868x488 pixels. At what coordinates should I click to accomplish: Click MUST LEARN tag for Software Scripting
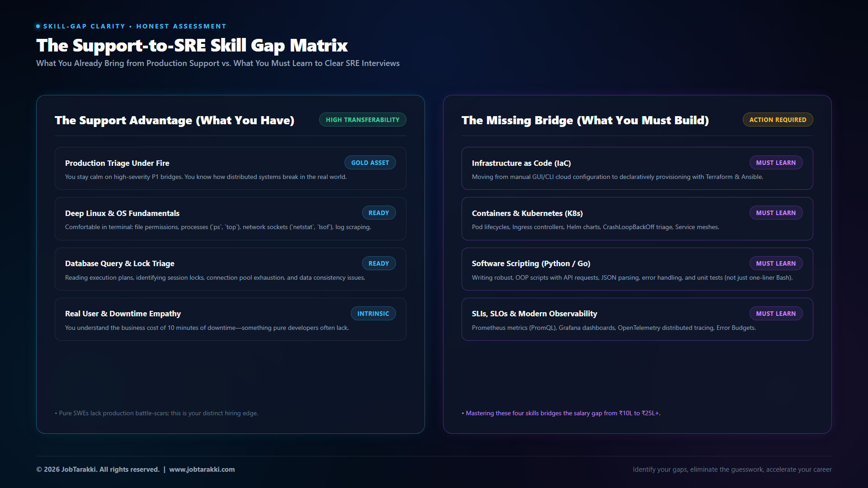(776, 263)
